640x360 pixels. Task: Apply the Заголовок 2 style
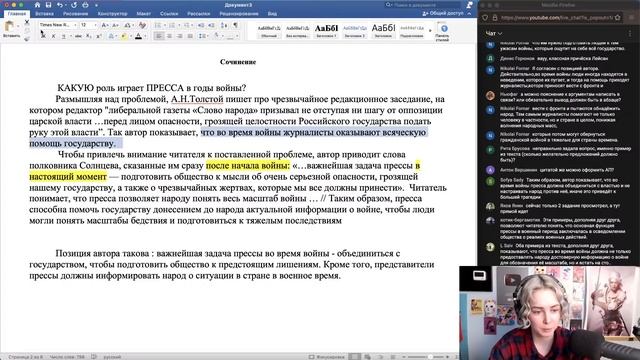tap(354, 31)
